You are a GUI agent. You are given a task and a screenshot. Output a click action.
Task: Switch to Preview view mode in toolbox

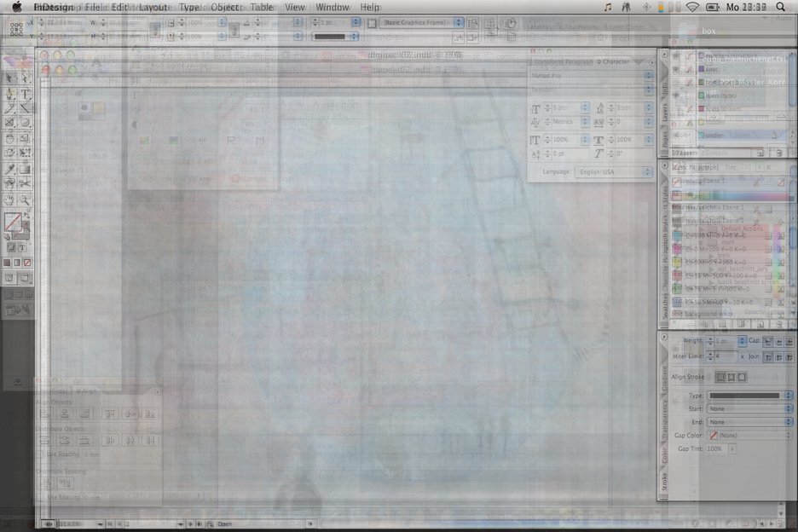[x=25, y=278]
